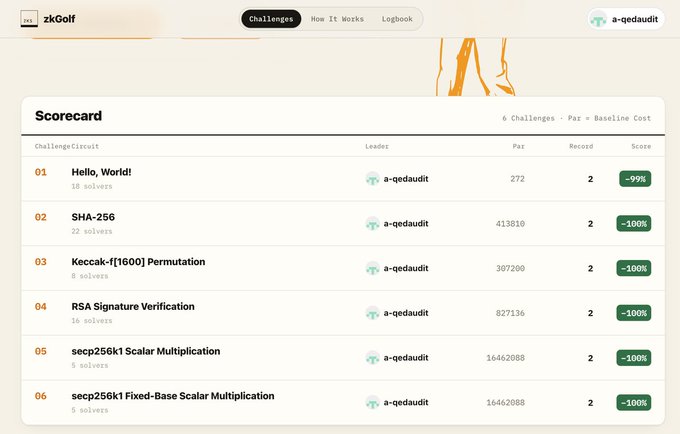680x434 pixels.
Task: Click the "22 solvers" text
Action: coord(92,231)
